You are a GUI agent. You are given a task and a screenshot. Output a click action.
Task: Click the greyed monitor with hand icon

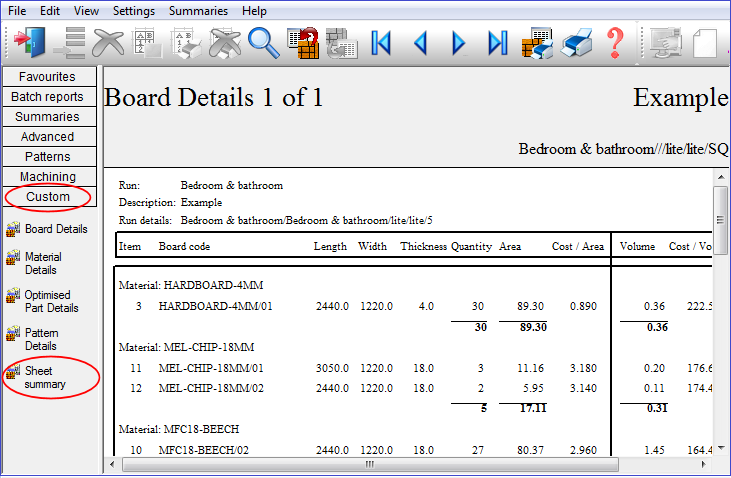pos(666,43)
